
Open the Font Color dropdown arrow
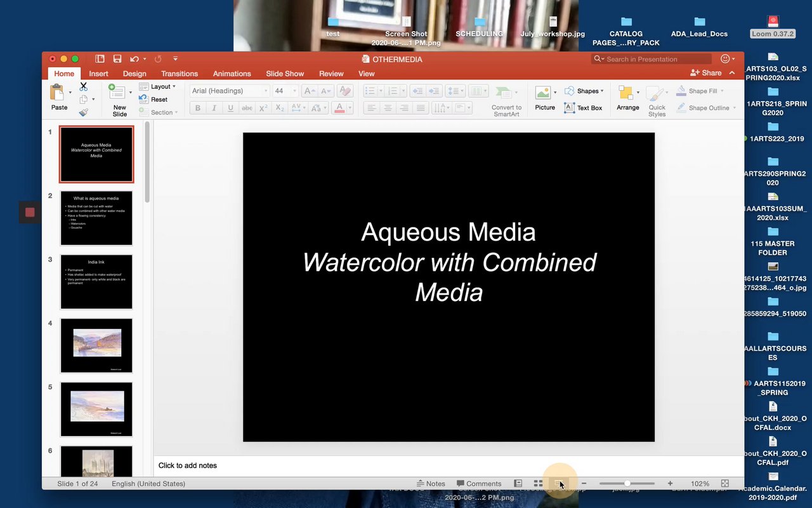pyautogui.click(x=350, y=108)
